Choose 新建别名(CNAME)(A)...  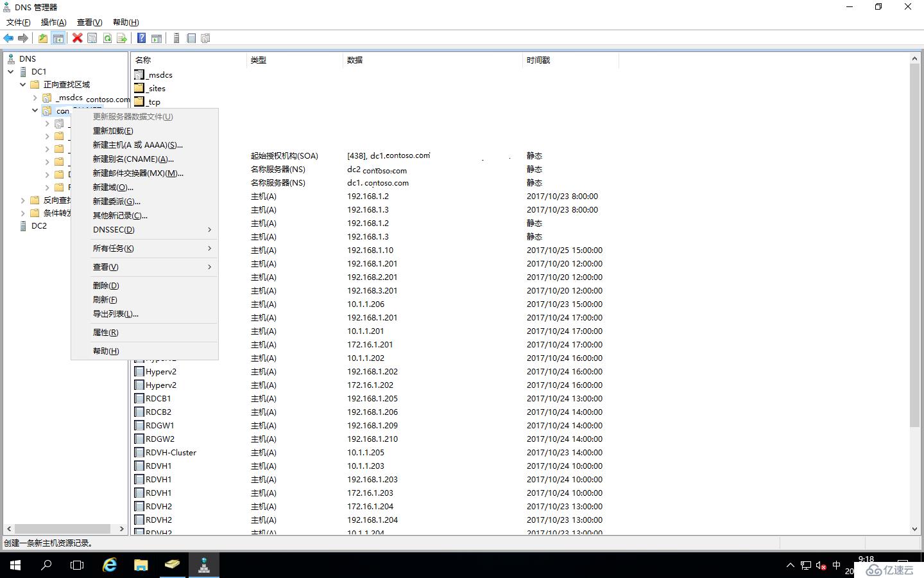pos(144,159)
